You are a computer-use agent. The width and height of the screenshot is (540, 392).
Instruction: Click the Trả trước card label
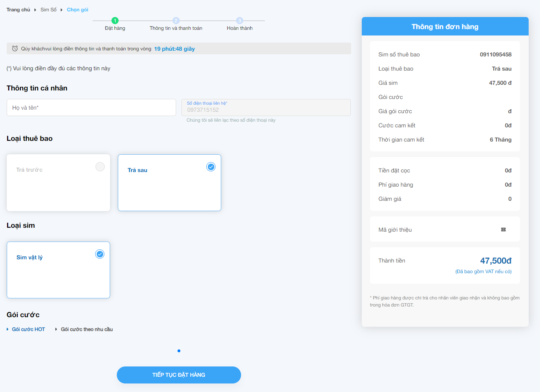[29, 170]
